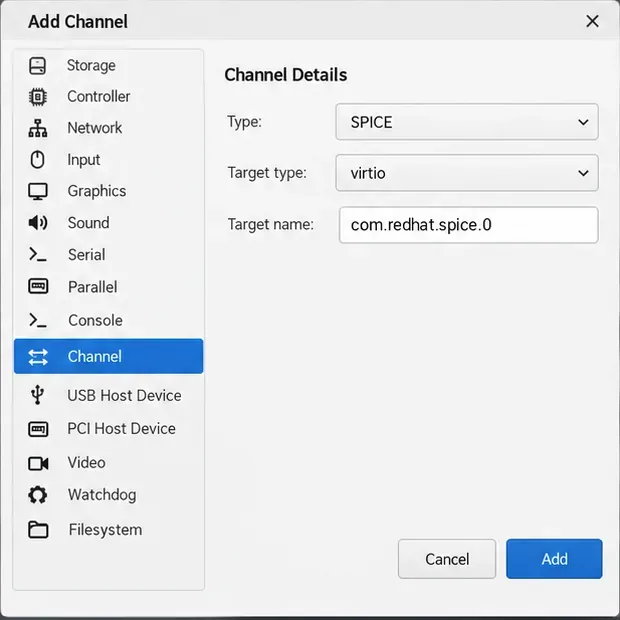This screenshot has width=620, height=620.
Task: Click the Watchdog gear icon
Action: pos(38,495)
